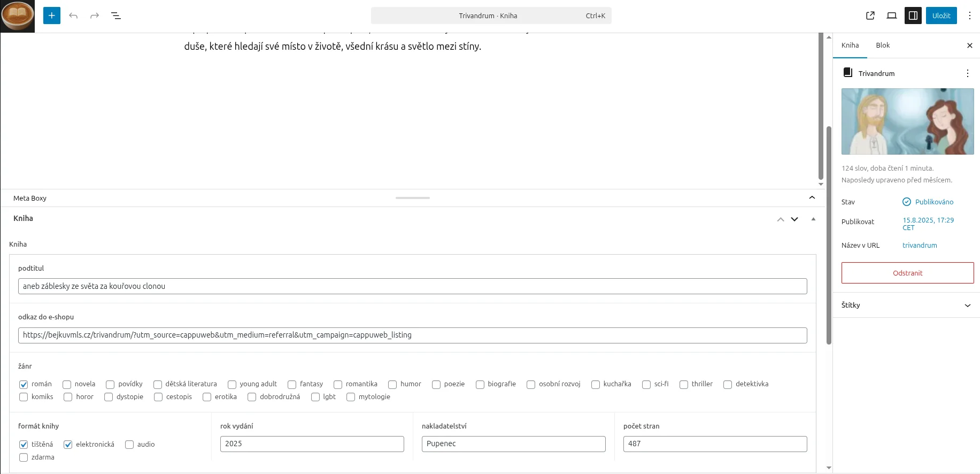
Task: Check the detektivka genre checkbox
Action: click(x=728, y=384)
